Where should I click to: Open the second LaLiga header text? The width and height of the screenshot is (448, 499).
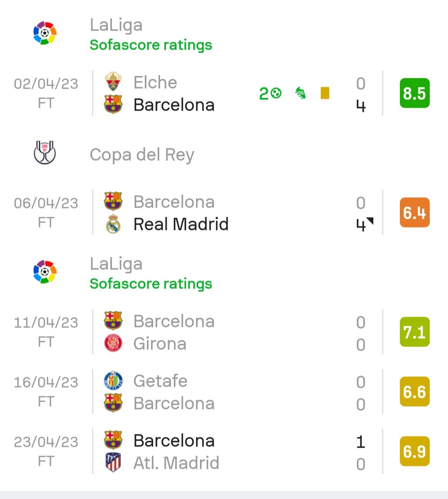[x=116, y=264]
